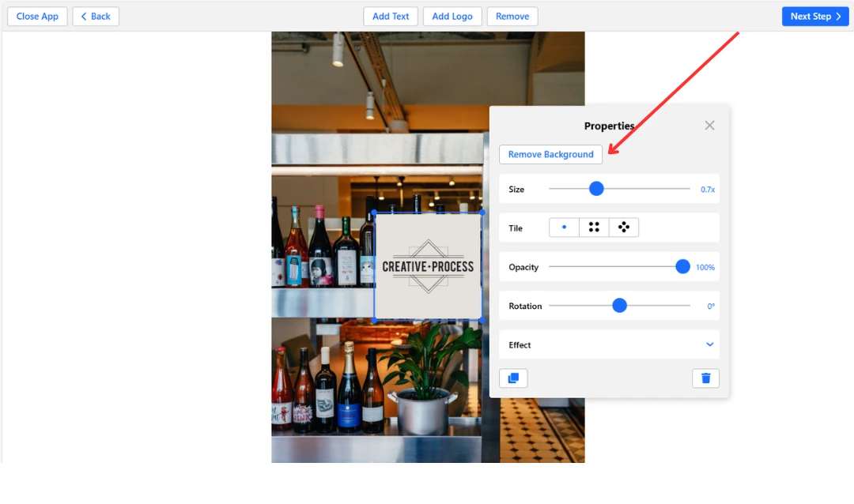854x504 pixels.
Task: Proceed with the Next Step button
Action: click(x=814, y=17)
